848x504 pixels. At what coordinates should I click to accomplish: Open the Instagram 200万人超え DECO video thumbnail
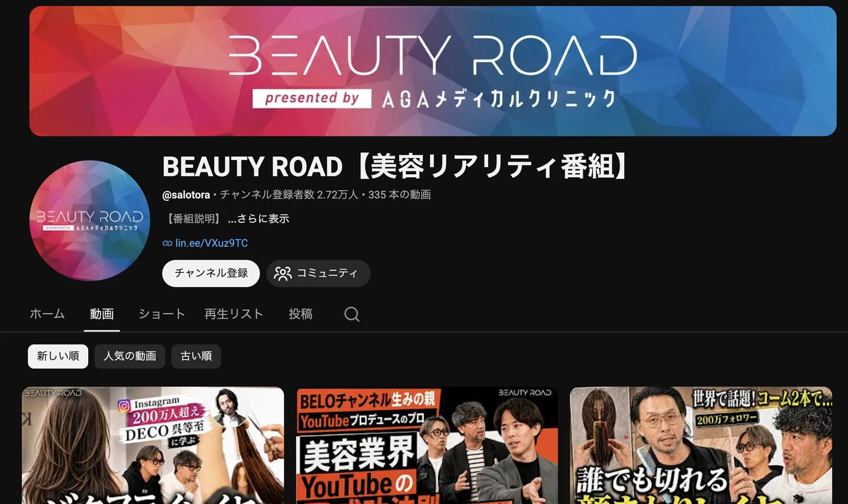(x=153, y=445)
